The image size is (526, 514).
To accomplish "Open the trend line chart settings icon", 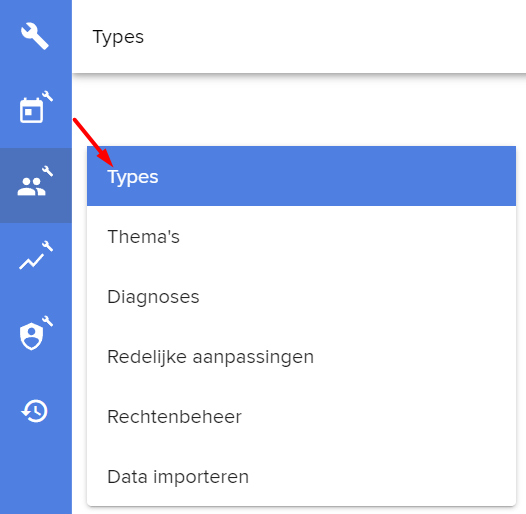I will point(36,256).
